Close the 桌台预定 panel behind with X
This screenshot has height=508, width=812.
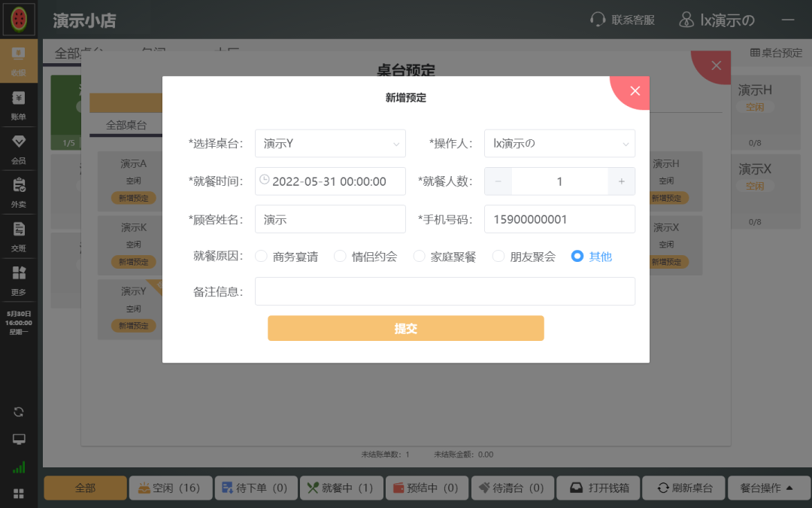(717, 65)
